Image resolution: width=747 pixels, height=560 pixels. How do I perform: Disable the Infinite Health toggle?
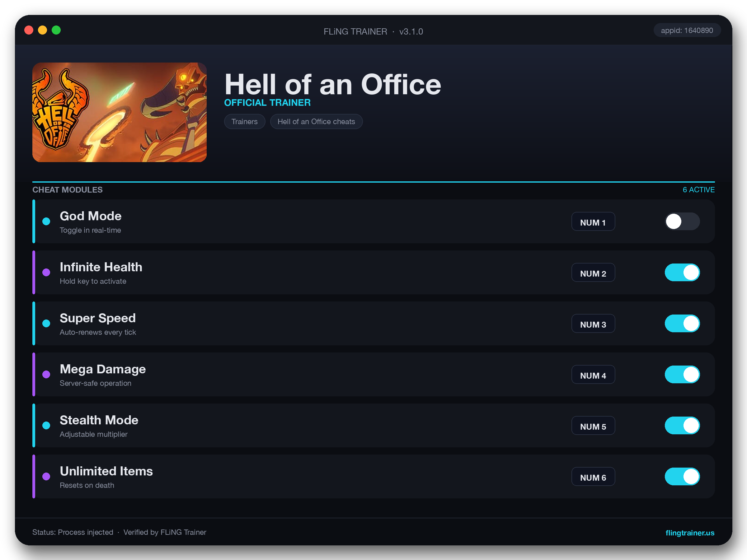pos(682,273)
